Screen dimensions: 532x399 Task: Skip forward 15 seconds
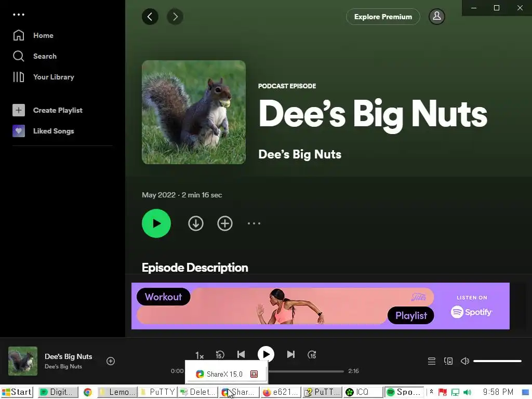pos(312,355)
